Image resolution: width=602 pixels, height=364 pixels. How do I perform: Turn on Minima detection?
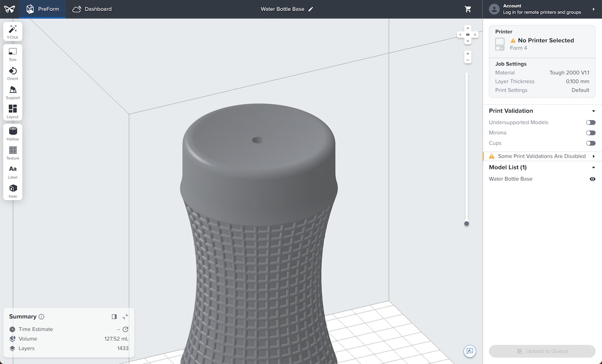click(590, 132)
